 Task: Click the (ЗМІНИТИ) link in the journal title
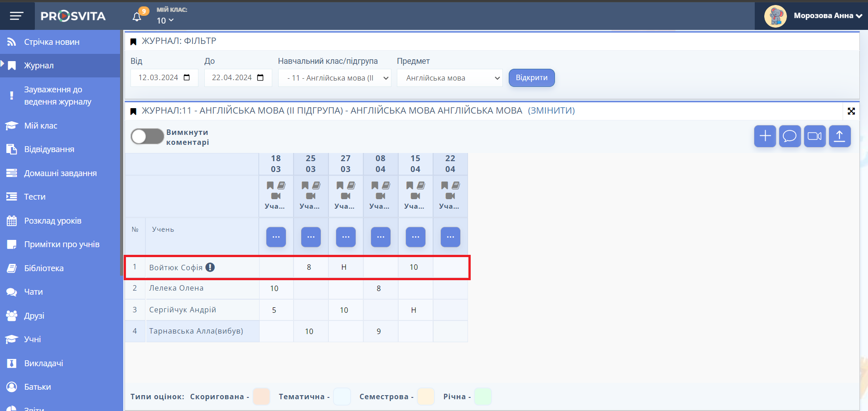click(551, 111)
